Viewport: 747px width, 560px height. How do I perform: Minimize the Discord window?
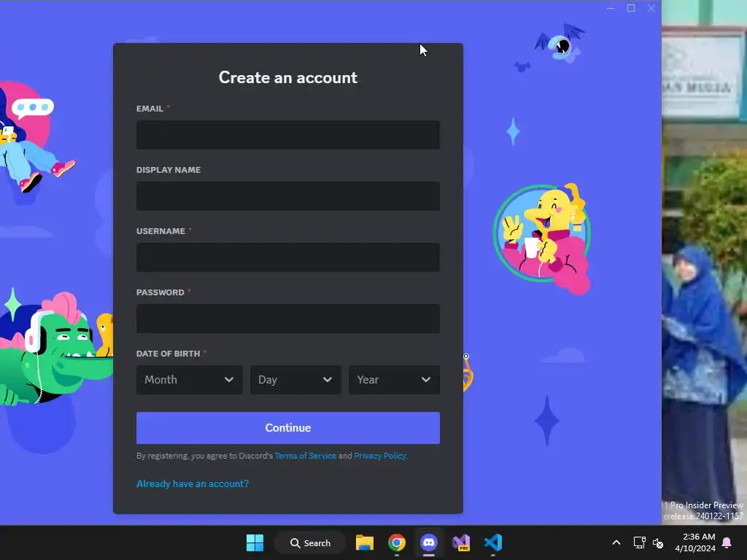611,8
